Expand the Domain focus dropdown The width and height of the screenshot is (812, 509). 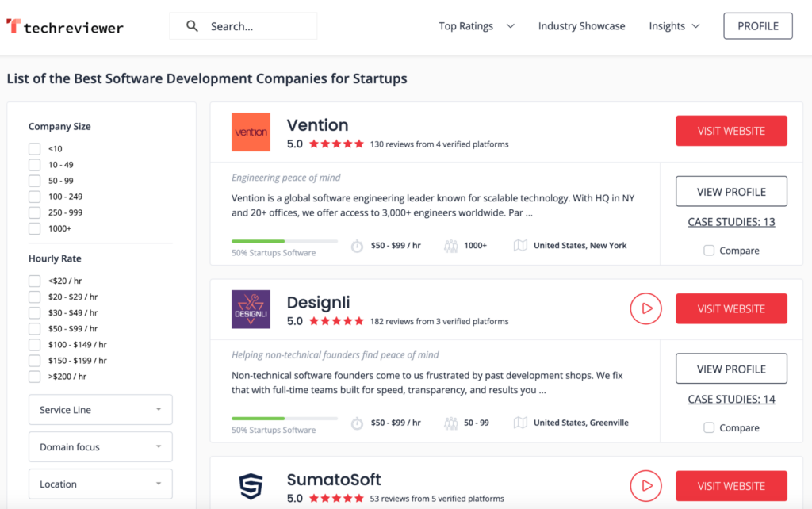(101, 447)
